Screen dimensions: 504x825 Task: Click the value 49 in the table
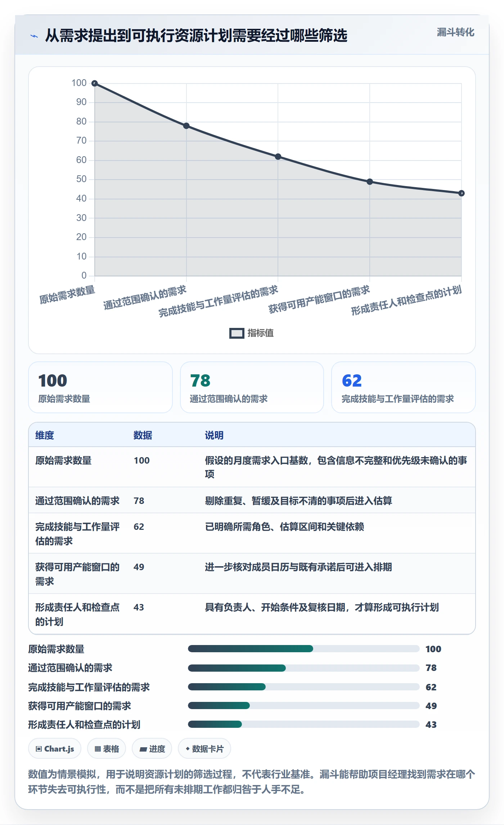pyautogui.click(x=139, y=567)
